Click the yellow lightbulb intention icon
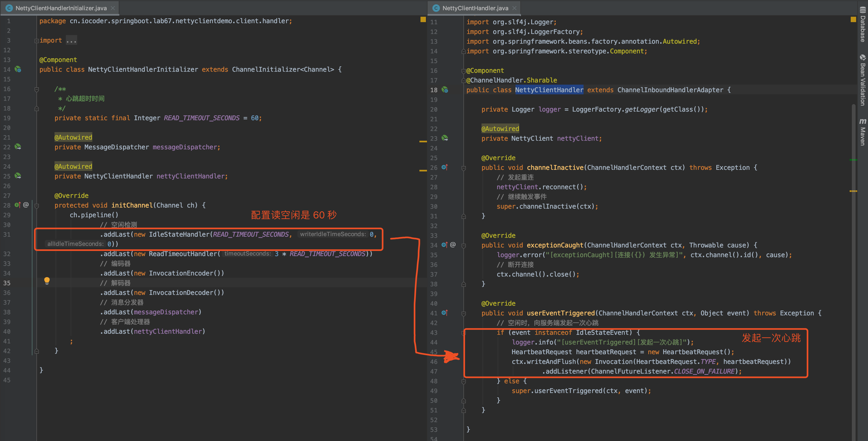The height and width of the screenshot is (441, 868). 47,280
